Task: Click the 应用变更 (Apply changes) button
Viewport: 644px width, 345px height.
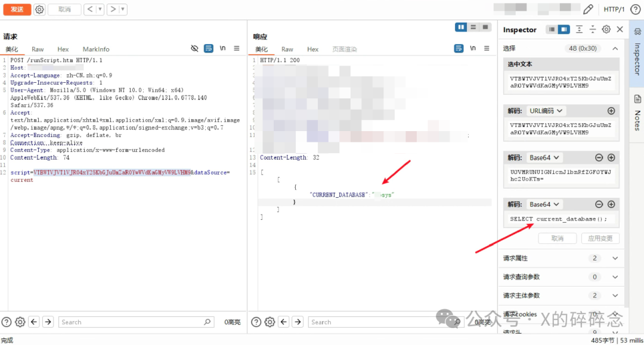Action: click(x=600, y=238)
